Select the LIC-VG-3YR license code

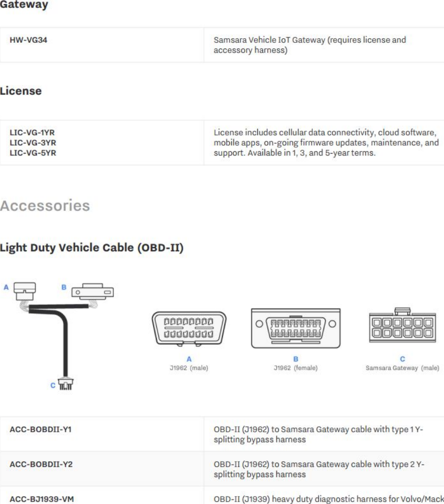point(33,143)
